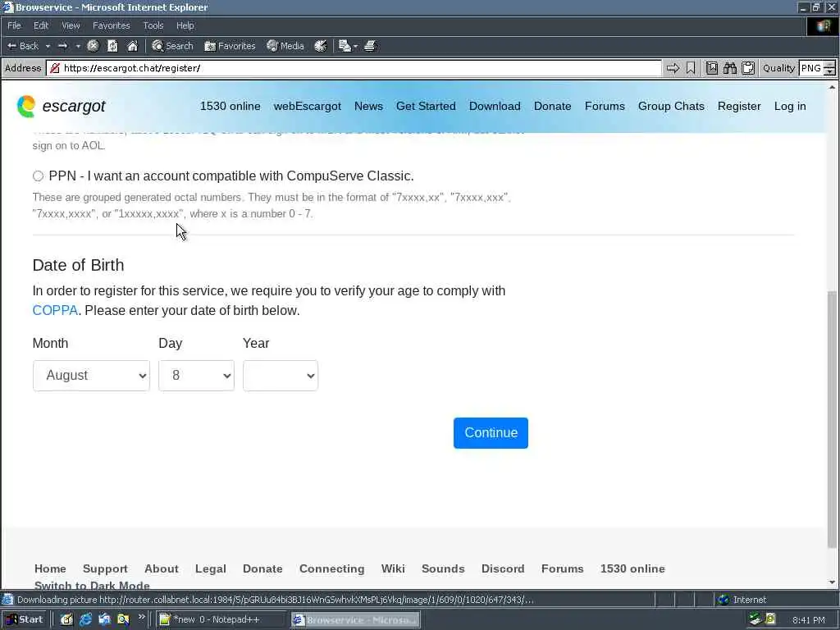Open the webEscargot nav link
Screen dimensions: 840x630
pyautogui.click(x=308, y=106)
